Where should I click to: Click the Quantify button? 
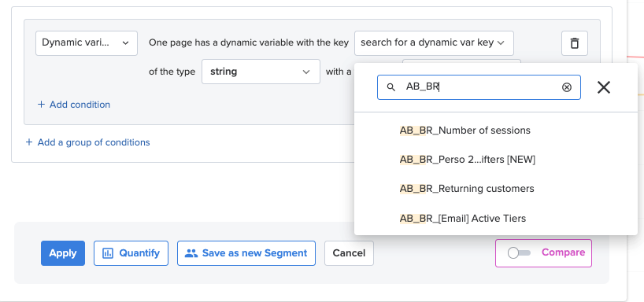click(131, 253)
